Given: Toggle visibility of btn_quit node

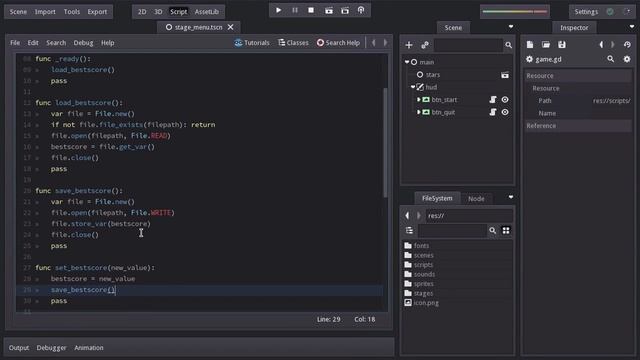Looking at the screenshot, I should pyautogui.click(x=505, y=112).
